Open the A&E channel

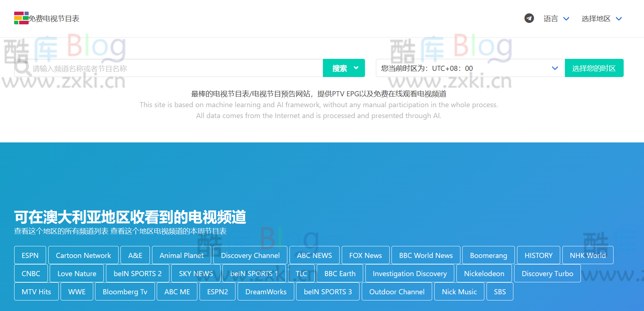click(x=135, y=255)
